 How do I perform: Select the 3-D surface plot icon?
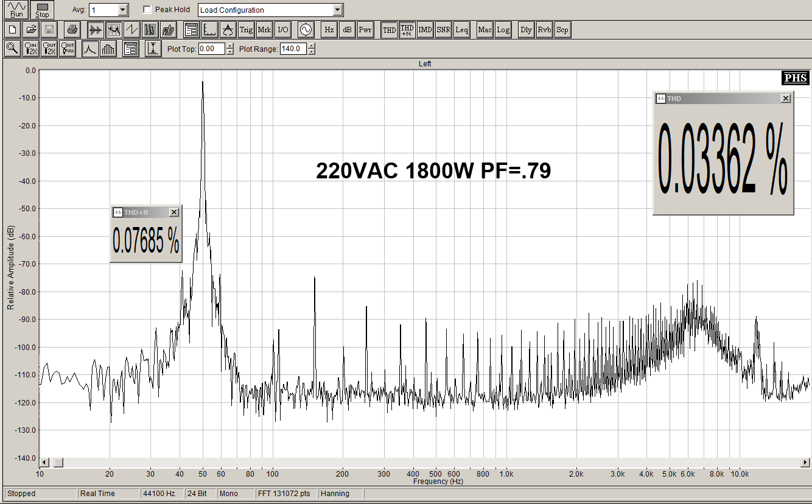[x=169, y=29]
